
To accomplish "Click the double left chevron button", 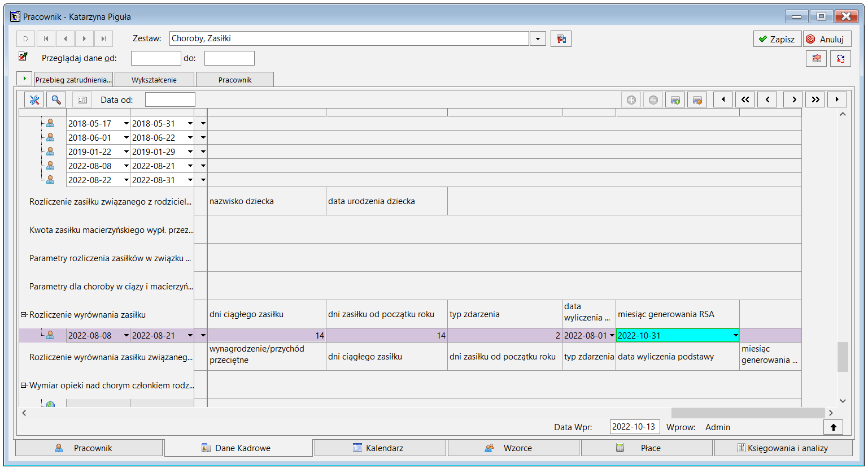I will pos(745,100).
